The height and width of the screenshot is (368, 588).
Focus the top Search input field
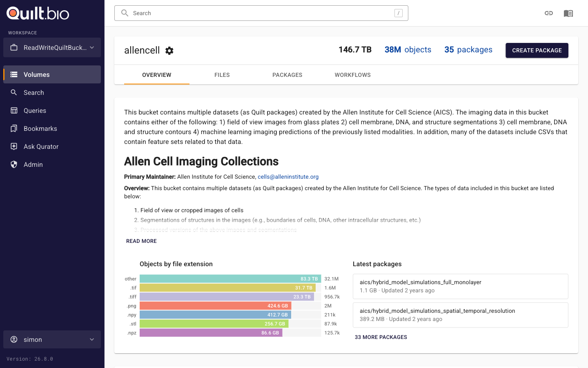[261, 13]
